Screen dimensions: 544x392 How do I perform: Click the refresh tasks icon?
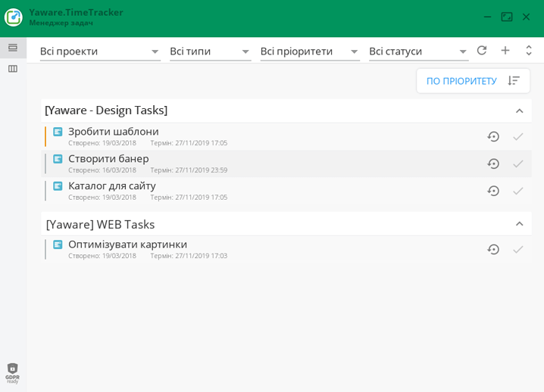point(482,51)
